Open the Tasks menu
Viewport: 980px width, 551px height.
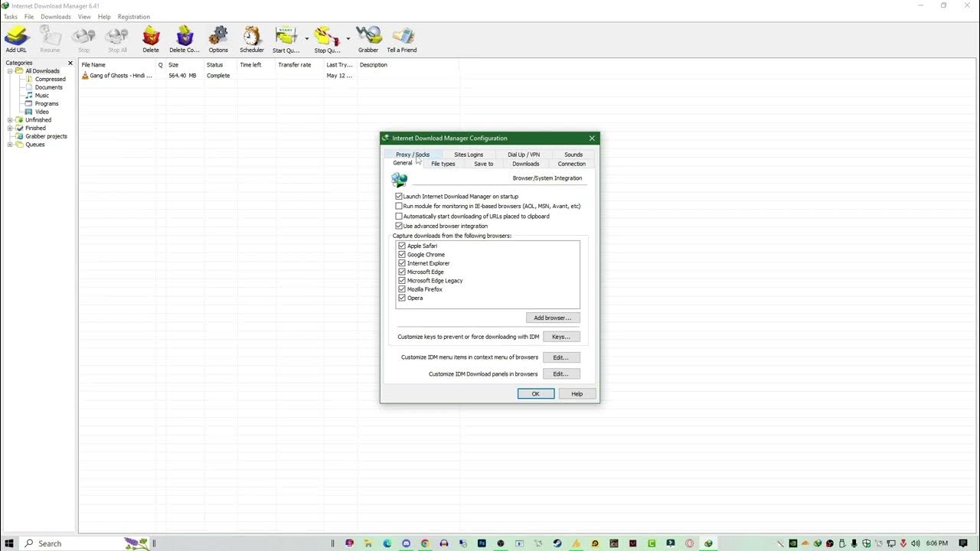tap(11, 17)
